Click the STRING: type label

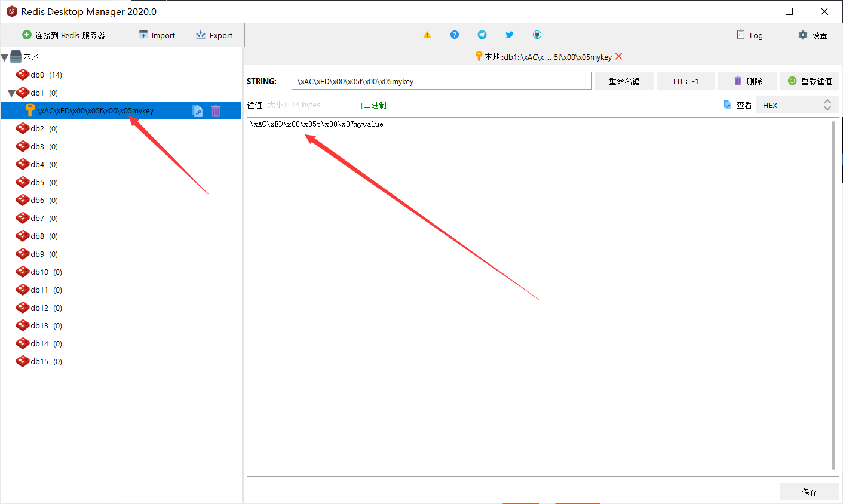[262, 81]
